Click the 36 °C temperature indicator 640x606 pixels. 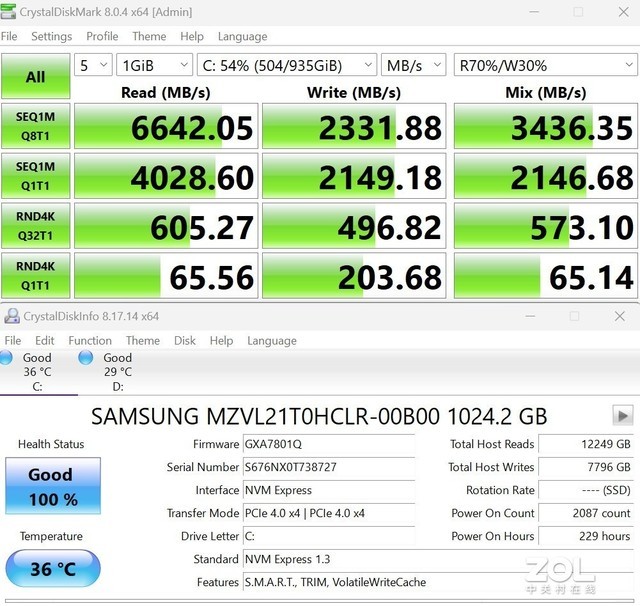point(53,569)
